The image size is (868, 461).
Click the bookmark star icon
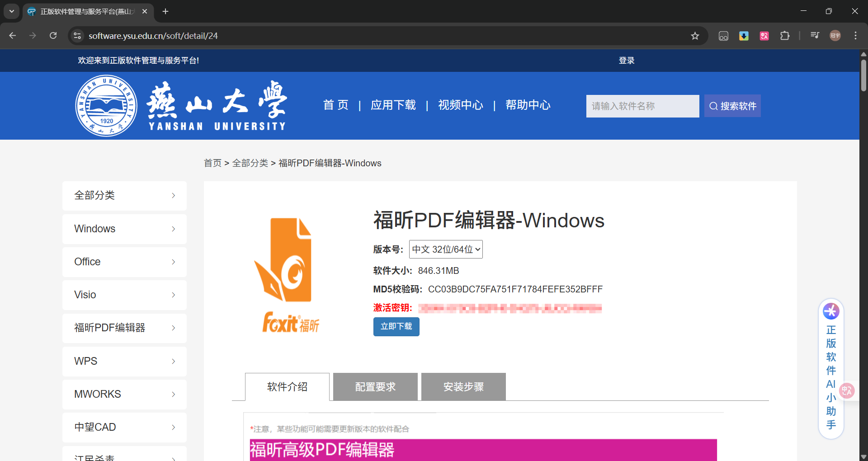tap(695, 36)
